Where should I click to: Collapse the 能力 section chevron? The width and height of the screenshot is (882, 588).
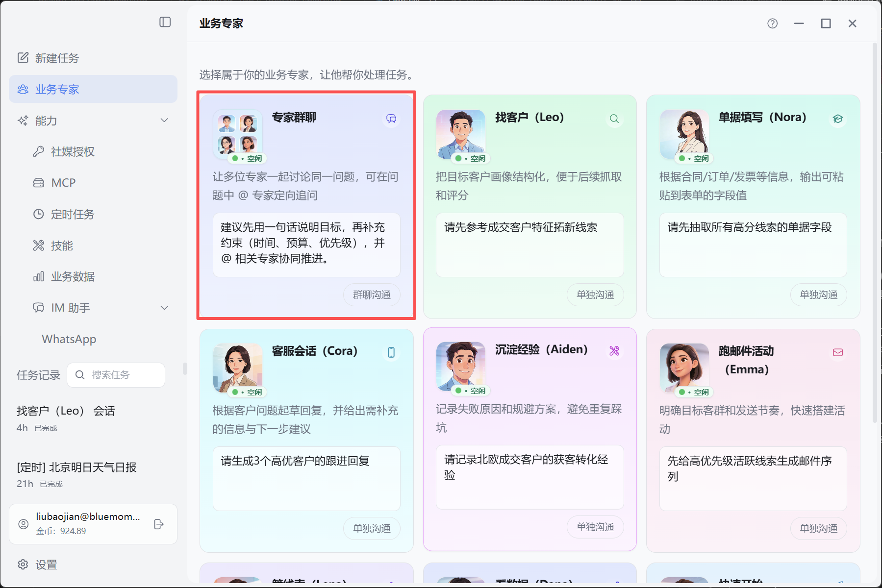[x=165, y=121]
